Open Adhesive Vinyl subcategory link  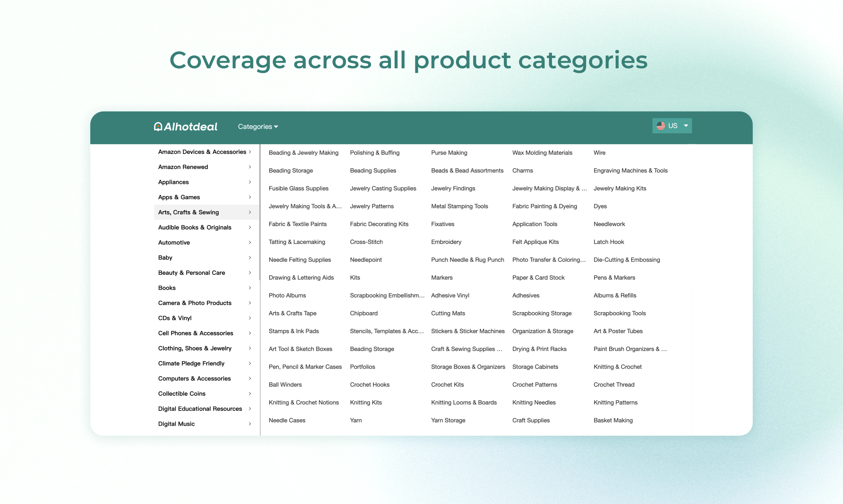point(450,295)
